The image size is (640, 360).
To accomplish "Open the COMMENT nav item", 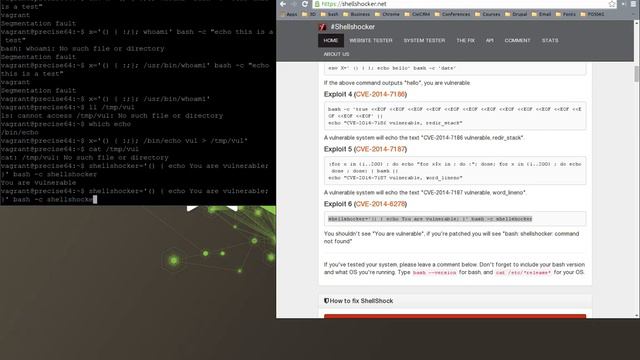I will click(x=517, y=40).
